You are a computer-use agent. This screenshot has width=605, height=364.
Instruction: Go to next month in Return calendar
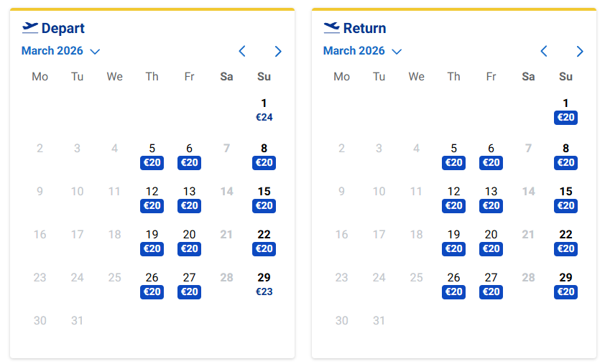[580, 51]
